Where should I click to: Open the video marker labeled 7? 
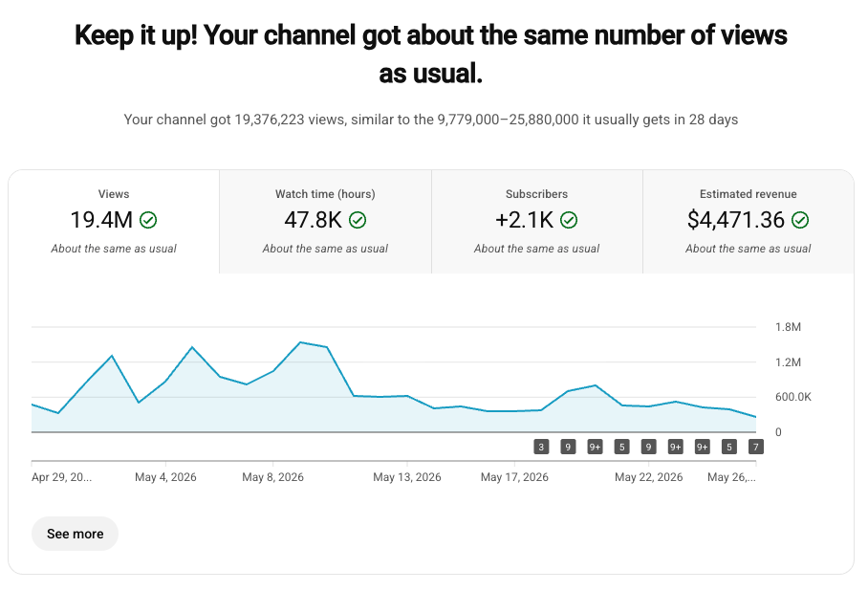(x=756, y=447)
